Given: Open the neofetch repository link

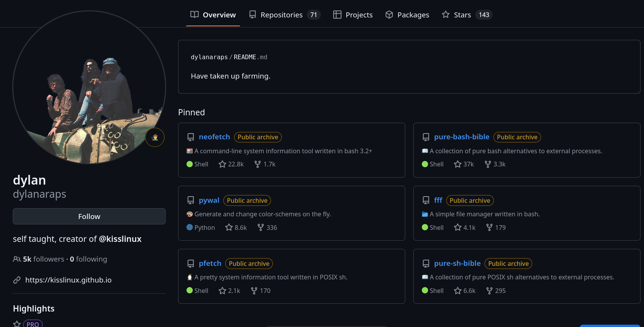Looking at the screenshot, I should pos(214,137).
